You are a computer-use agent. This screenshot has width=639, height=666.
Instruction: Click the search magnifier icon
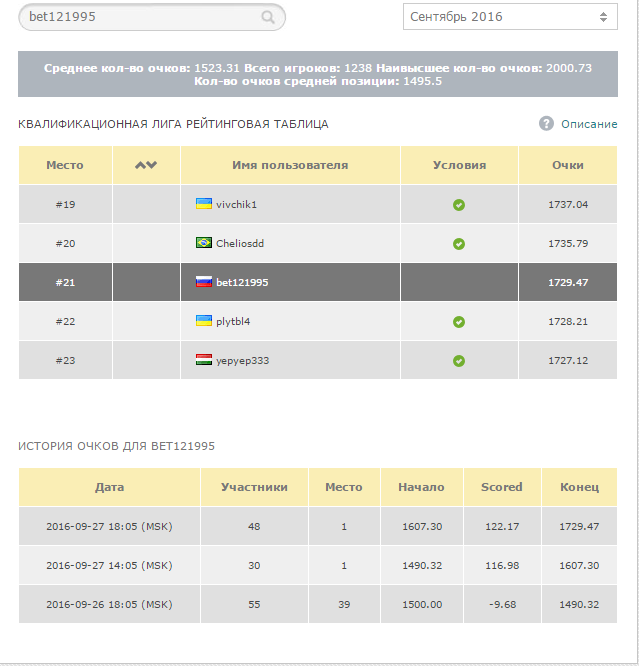268,17
